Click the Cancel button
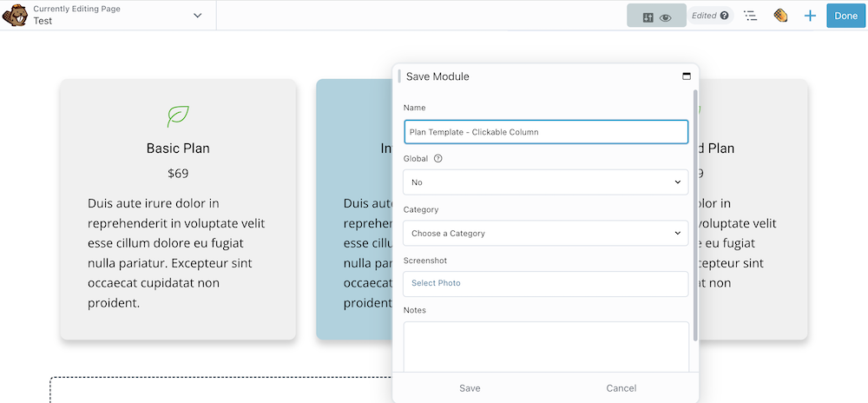This screenshot has width=868, height=403. point(621,388)
